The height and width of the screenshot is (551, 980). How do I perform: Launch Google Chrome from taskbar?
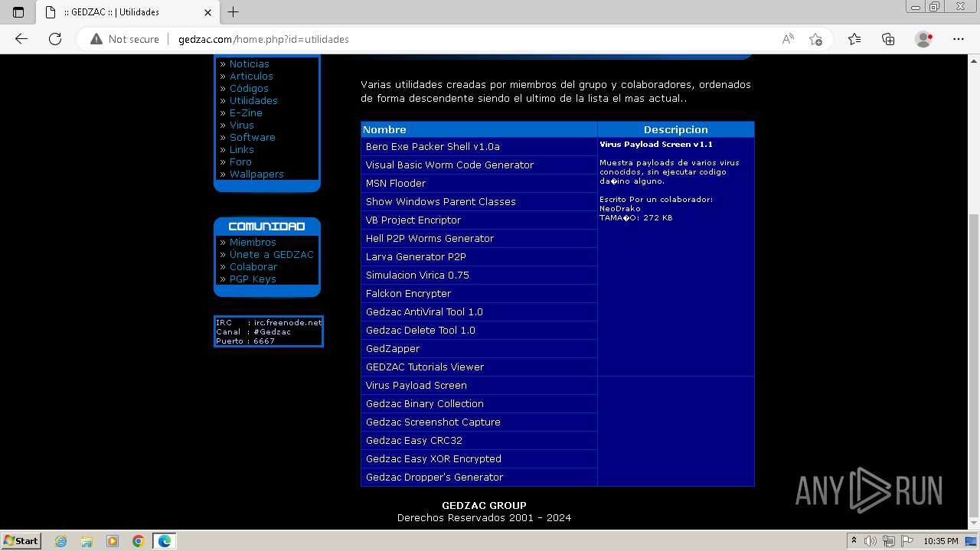tap(139, 541)
